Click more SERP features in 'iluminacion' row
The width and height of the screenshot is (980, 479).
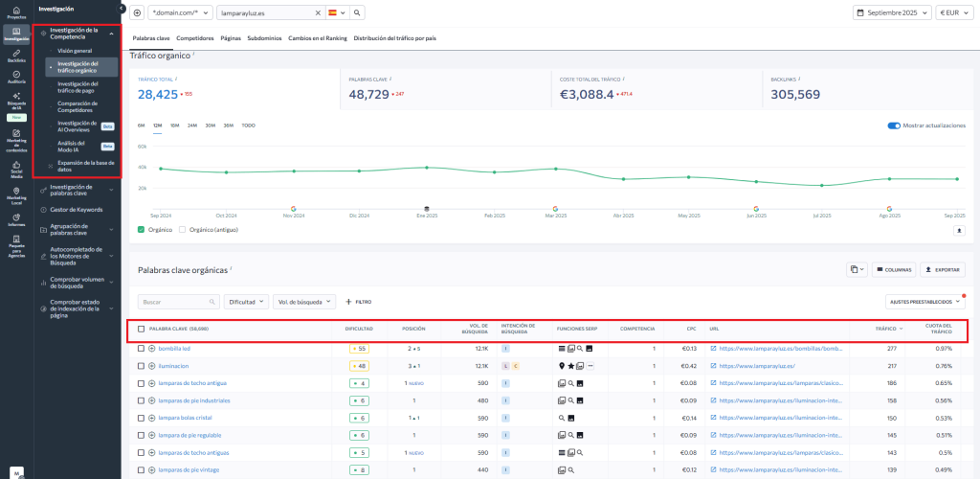point(590,366)
